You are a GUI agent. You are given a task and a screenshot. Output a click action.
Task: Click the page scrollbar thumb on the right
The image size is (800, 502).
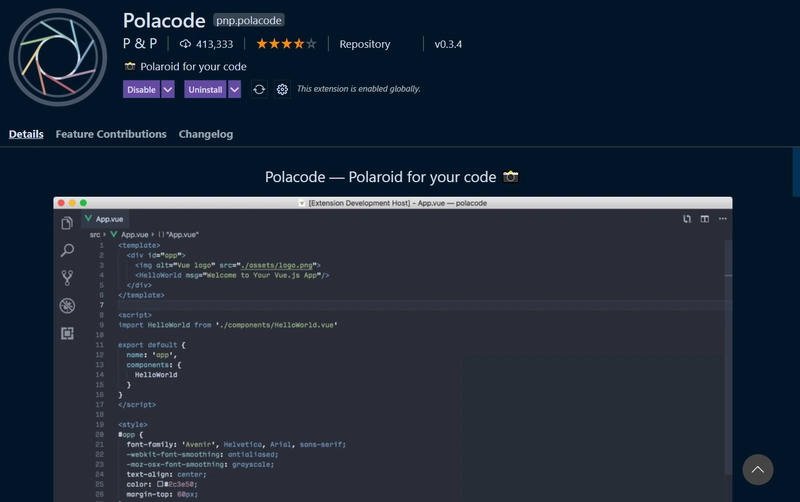[796, 172]
